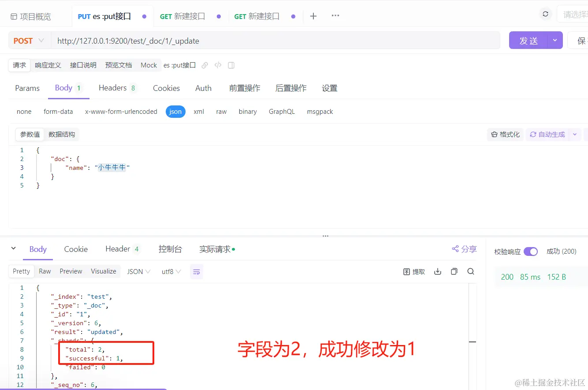Open the 控制台 tab
Viewport: 588px width, 390px height.
(x=170, y=249)
